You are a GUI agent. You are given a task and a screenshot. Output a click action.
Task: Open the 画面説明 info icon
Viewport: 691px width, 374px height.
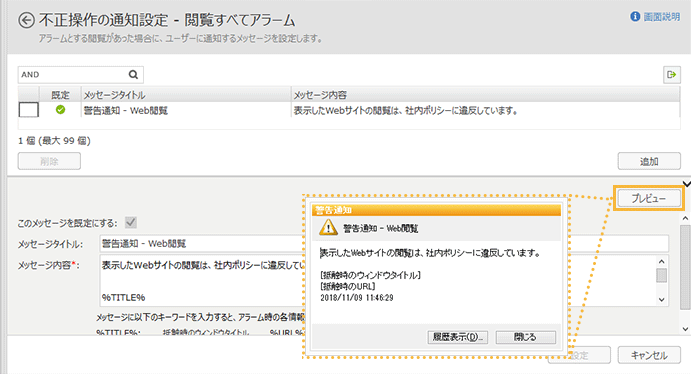pos(635,17)
